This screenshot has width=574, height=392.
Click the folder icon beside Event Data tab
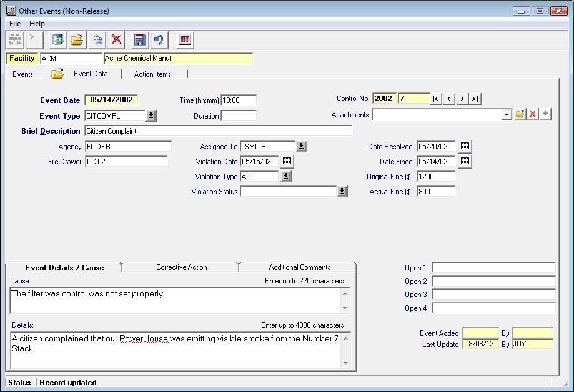click(x=57, y=74)
